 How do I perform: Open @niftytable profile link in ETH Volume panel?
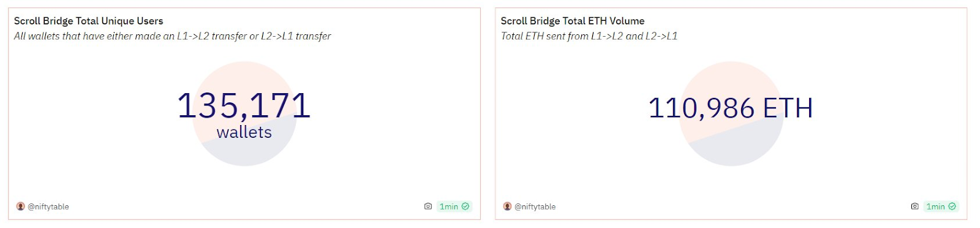point(535,207)
